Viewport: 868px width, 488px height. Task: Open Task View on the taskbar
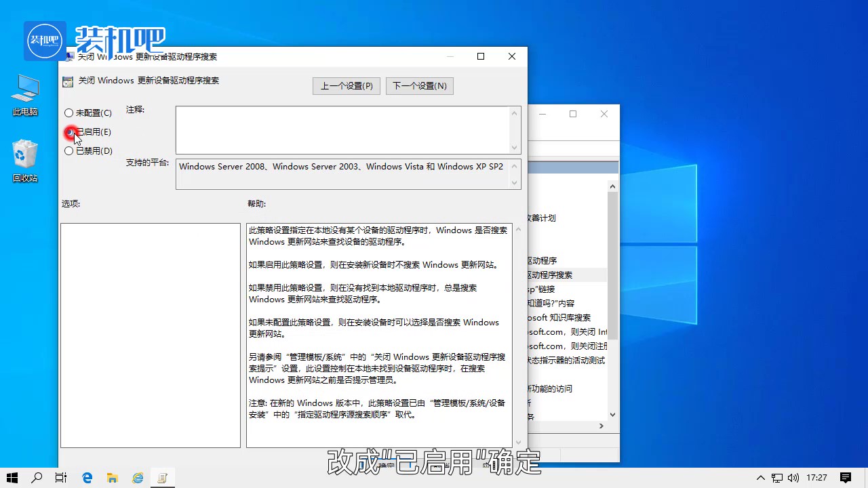[x=60, y=477]
